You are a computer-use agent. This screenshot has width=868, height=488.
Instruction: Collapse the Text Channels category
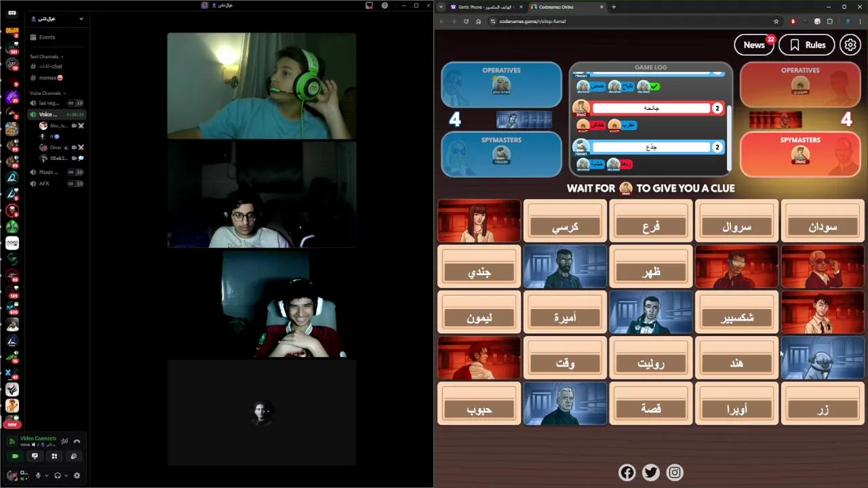pyautogui.click(x=46, y=56)
